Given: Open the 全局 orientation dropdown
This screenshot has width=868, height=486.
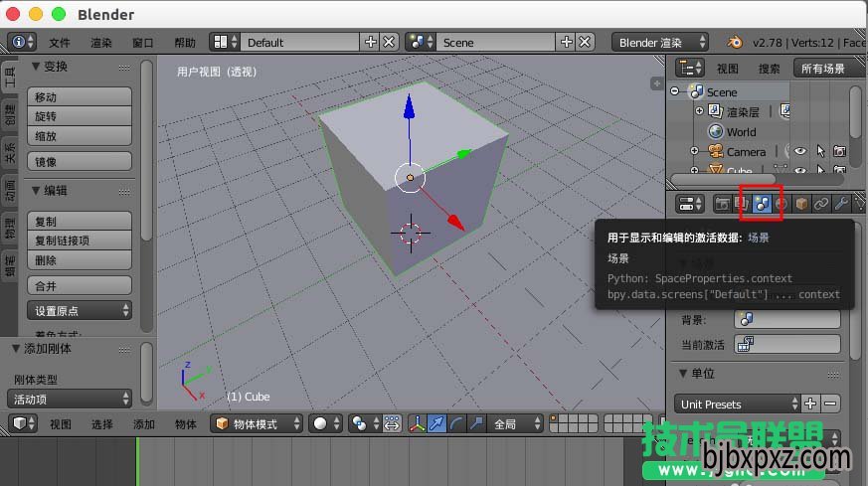Looking at the screenshot, I should (515, 424).
